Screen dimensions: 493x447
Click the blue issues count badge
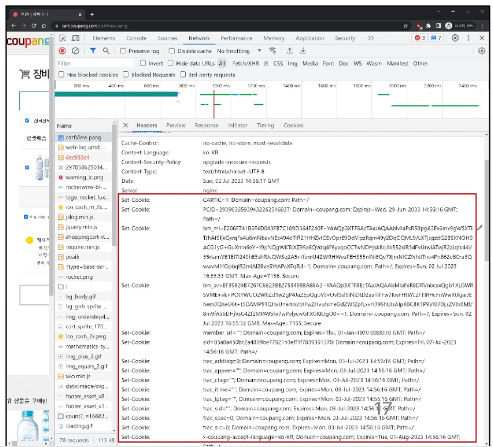tap(436, 38)
